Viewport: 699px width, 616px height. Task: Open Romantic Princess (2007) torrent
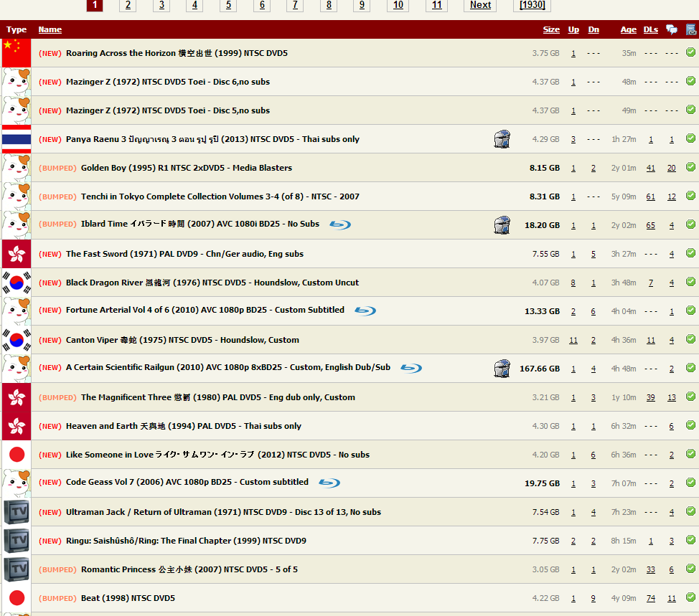[189, 569]
